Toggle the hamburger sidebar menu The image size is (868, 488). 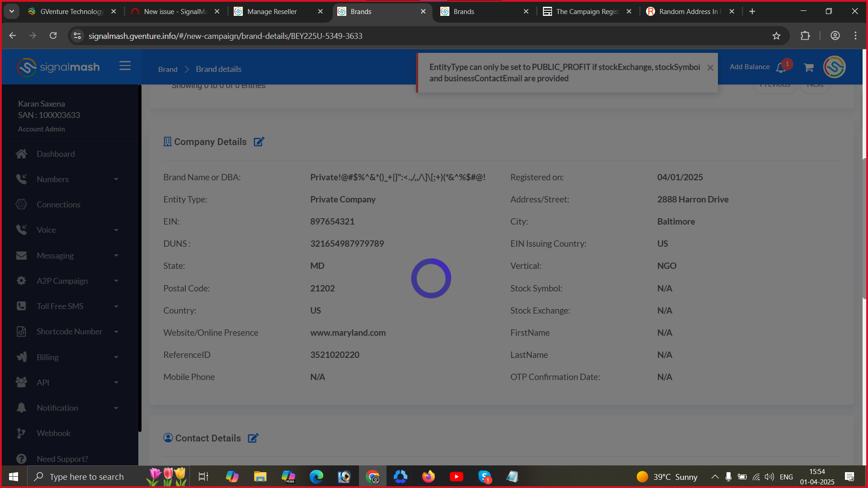coord(125,66)
